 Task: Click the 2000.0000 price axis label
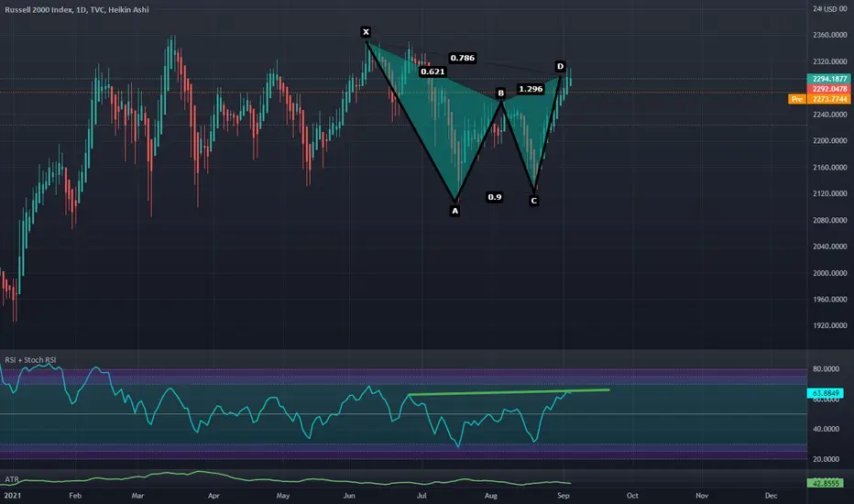click(829, 273)
